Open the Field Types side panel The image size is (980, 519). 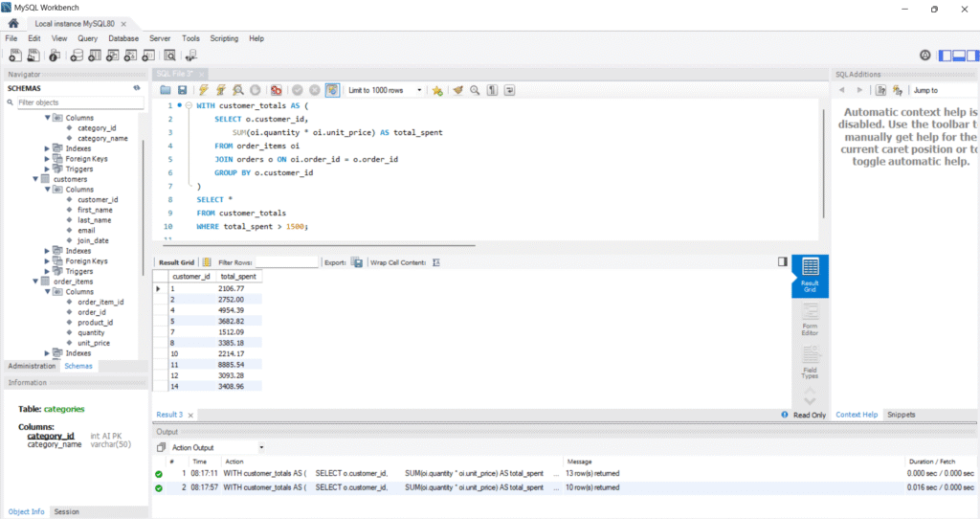pos(810,363)
